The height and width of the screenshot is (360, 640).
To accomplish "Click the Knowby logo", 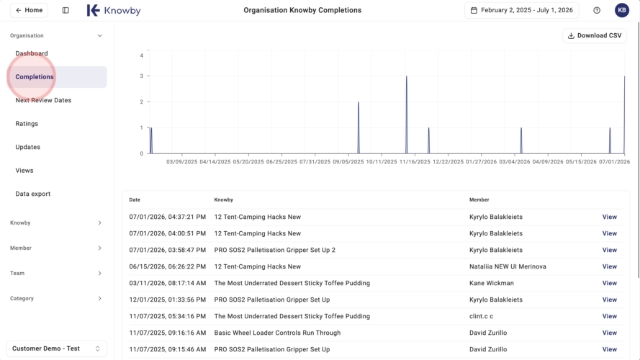I will tap(113, 10).
